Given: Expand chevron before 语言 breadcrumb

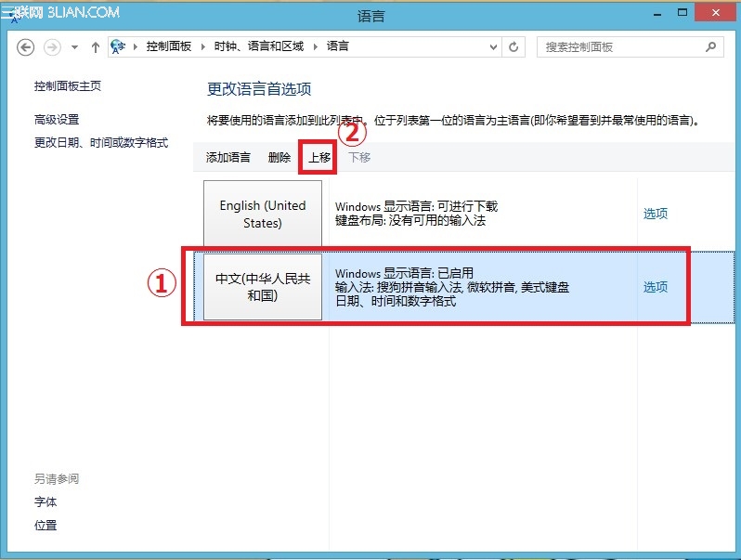Looking at the screenshot, I should tap(315, 46).
